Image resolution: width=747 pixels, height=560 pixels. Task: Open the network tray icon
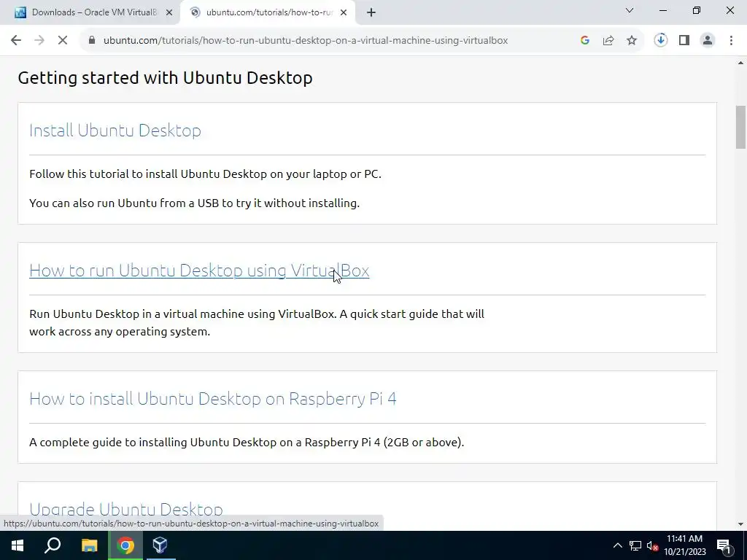[x=635, y=545]
